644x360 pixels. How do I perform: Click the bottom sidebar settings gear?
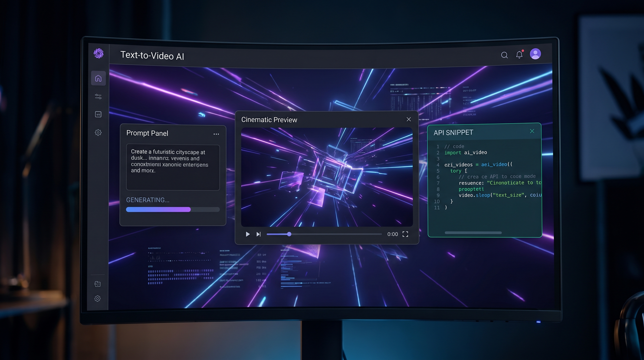98,298
